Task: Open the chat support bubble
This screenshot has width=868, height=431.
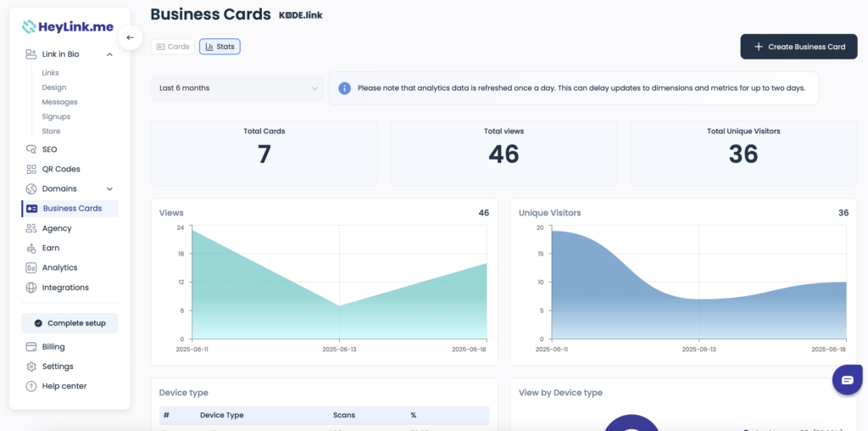Action: 848,379
